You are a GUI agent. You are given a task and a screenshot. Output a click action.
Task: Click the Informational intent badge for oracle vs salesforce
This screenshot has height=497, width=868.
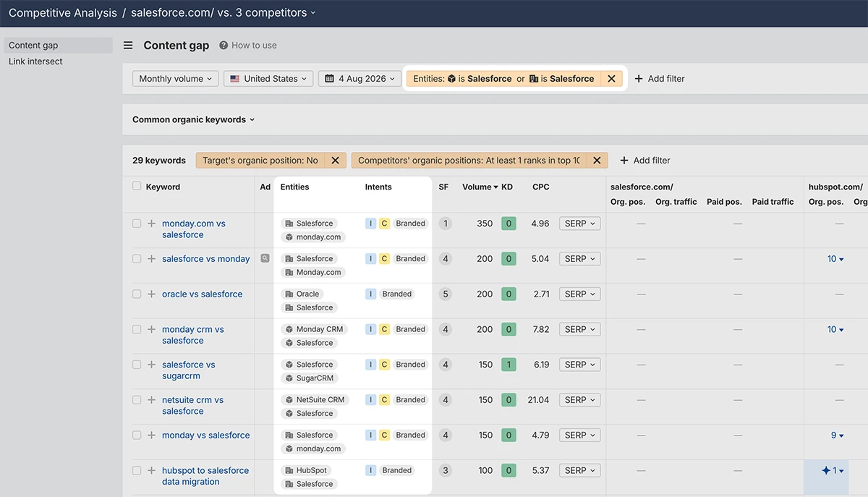click(371, 294)
